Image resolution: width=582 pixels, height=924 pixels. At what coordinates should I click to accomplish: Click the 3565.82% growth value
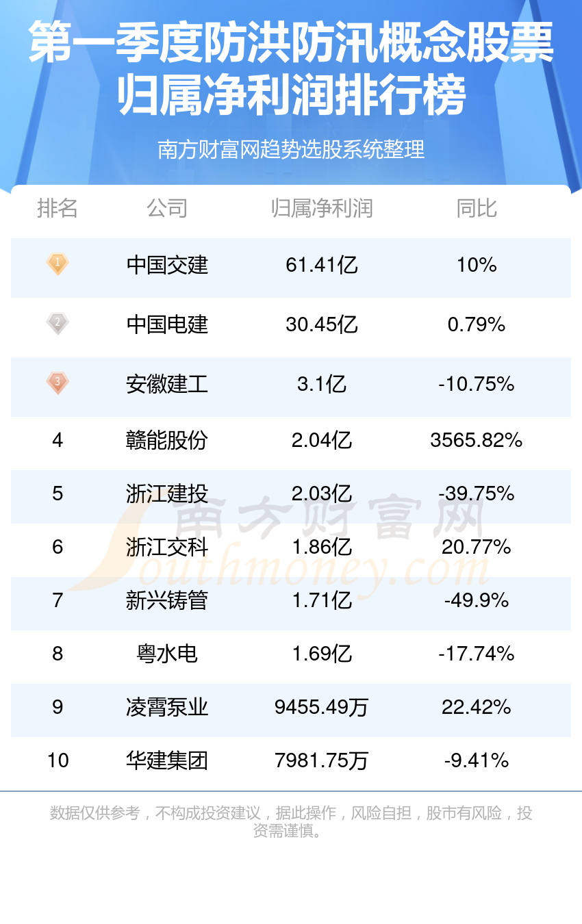pyautogui.click(x=477, y=440)
